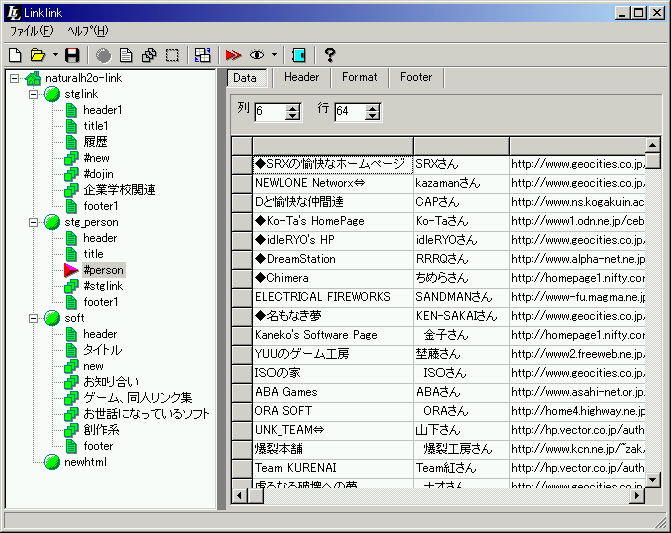Open the ヘルプ(H) menu
The image size is (671, 533).
coord(88,31)
